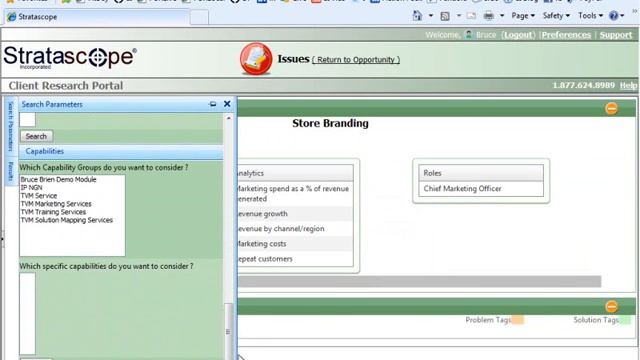Screen dimensions: 640x360
Task: Select the Marketing costs row
Action: tap(296, 244)
